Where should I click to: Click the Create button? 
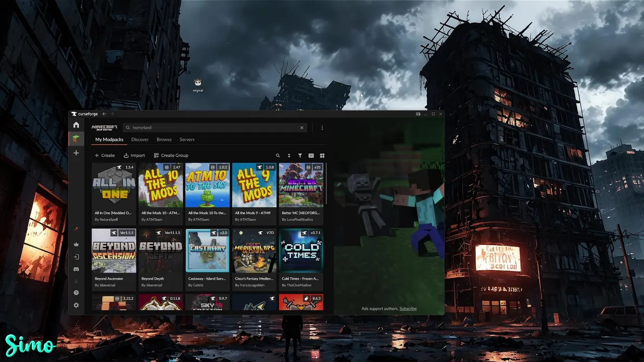(x=105, y=155)
